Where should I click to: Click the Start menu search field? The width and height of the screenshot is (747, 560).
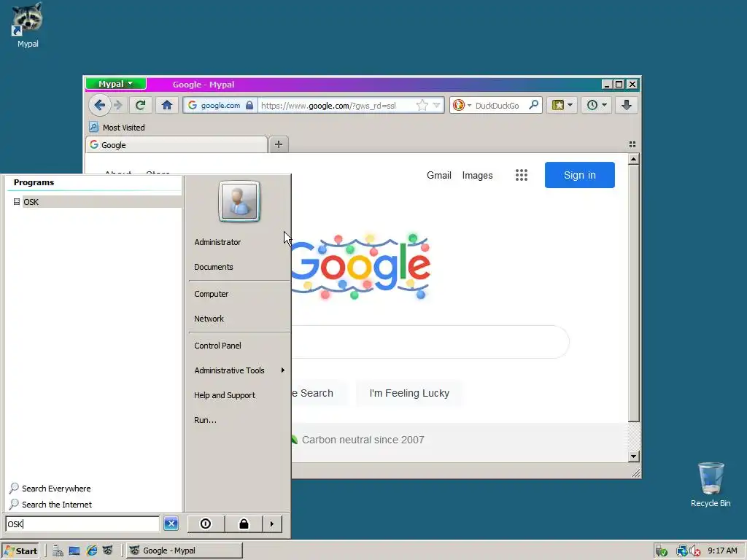coord(82,524)
